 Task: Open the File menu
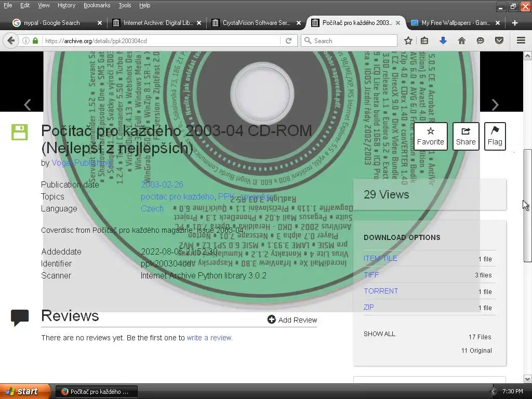(8, 5)
